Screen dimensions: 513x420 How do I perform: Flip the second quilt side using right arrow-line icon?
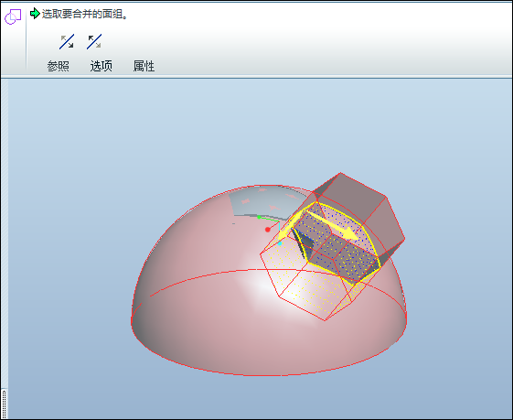click(x=94, y=41)
